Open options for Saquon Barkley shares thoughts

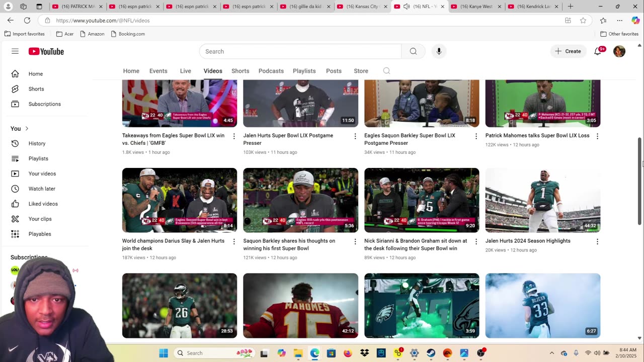click(x=355, y=242)
